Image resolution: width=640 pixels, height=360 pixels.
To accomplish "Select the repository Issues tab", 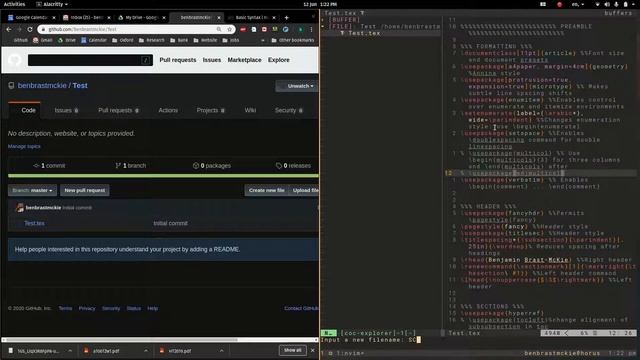I will tap(66, 110).
